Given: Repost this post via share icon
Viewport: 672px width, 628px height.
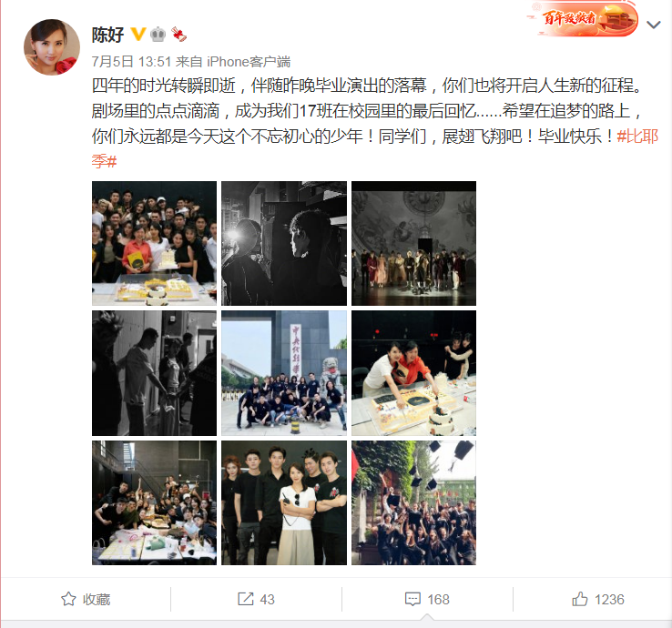Looking at the screenshot, I should pos(246,599).
